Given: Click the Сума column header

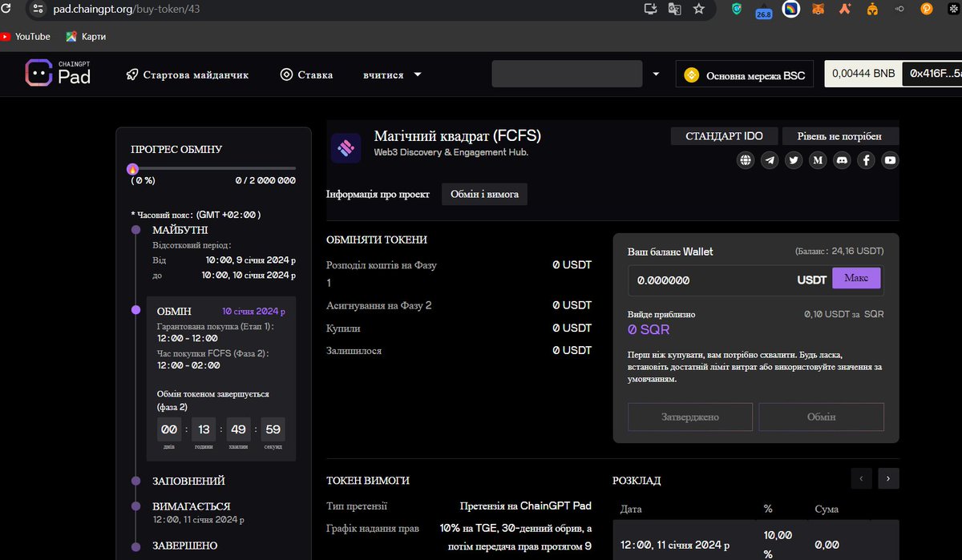Looking at the screenshot, I should (x=827, y=509).
